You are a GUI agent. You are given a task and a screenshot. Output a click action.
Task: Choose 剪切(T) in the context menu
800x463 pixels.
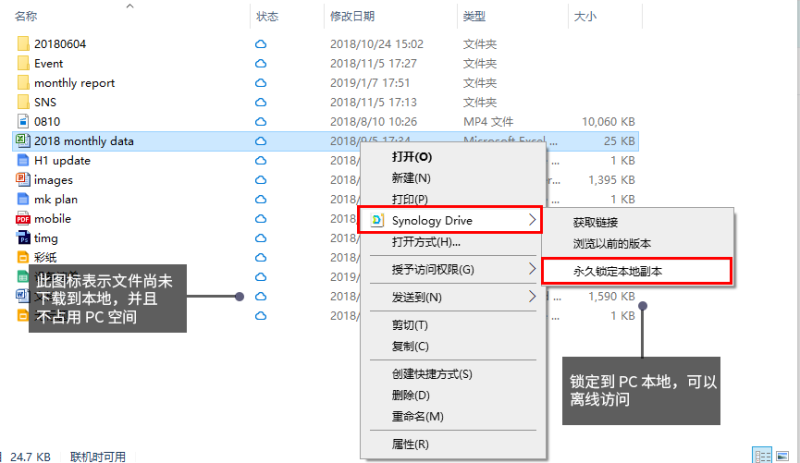point(410,325)
